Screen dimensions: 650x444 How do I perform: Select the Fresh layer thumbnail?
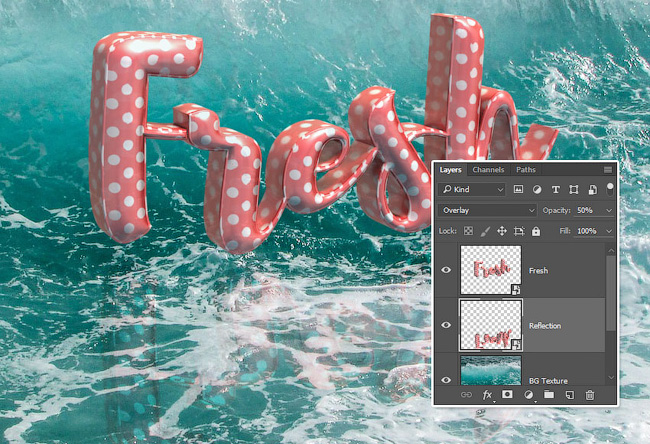pos(491,270)
